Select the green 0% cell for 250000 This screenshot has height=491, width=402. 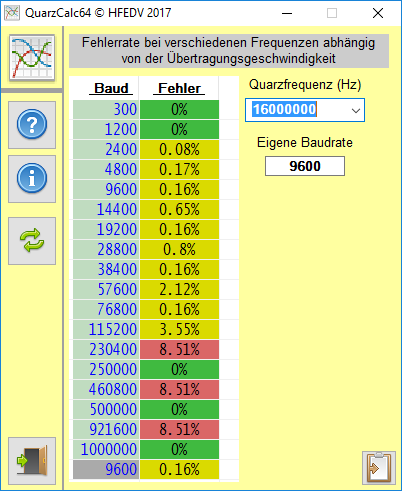179,369
